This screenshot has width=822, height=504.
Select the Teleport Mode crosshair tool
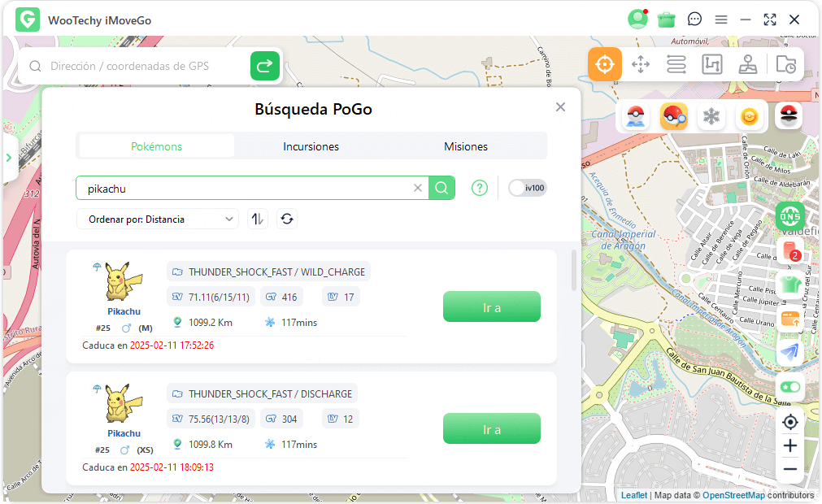605,63
